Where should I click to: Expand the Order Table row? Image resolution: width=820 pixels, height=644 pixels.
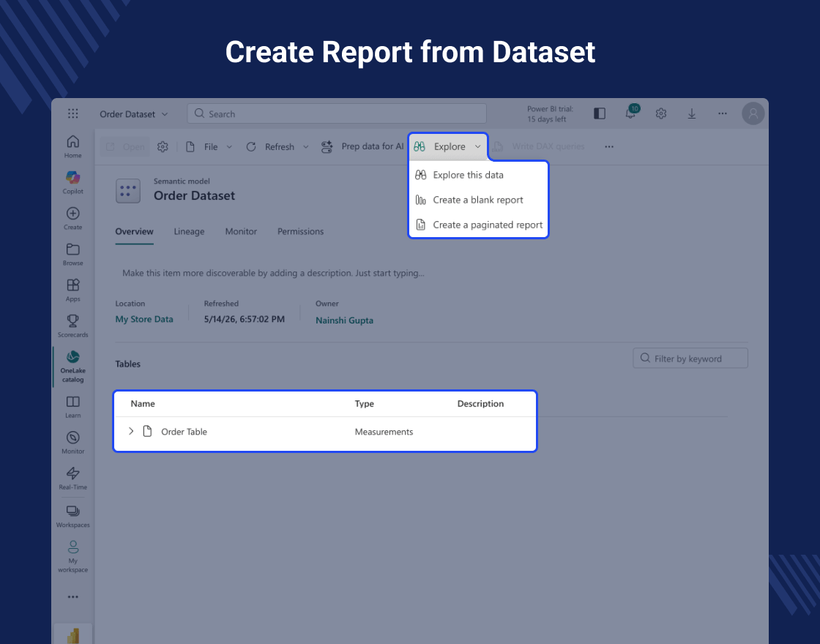[x=131, y=431]
